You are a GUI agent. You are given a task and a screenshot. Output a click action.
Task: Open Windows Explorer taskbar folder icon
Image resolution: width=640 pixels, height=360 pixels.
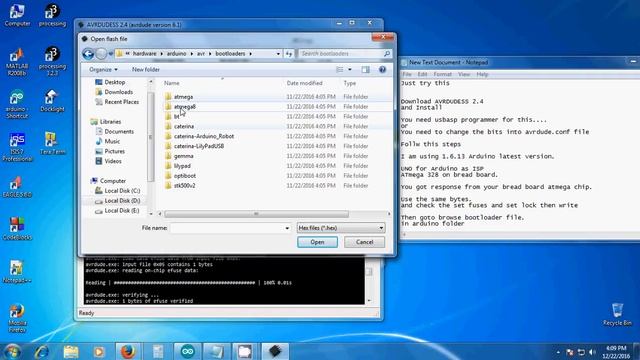pyautogui.click(x=71, y=351)
